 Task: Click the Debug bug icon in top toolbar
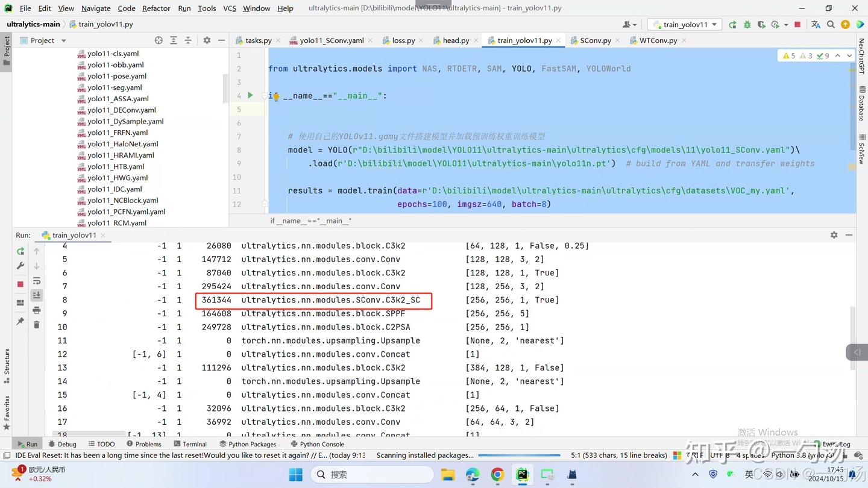(747, 25)
